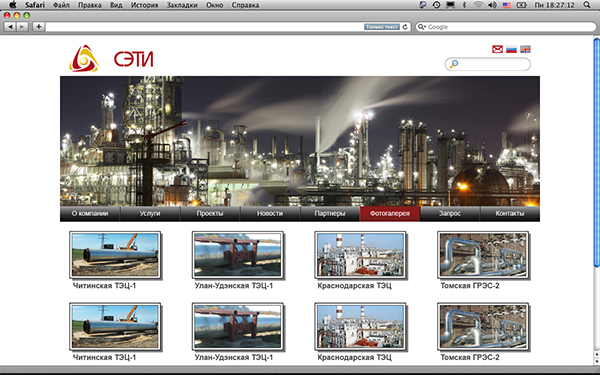Switch language with the Russian flag
600x375 pixels.
pyautogui.click(x=511, y=49)
